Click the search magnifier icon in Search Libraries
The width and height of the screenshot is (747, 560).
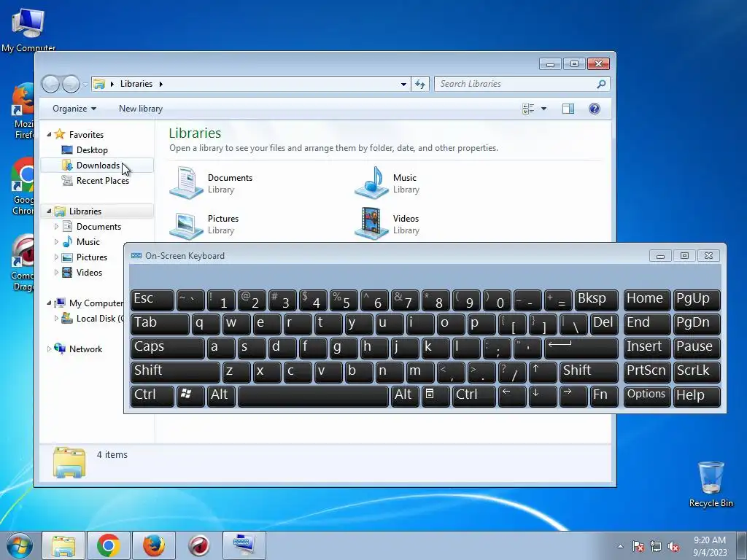tap(601, 84)
